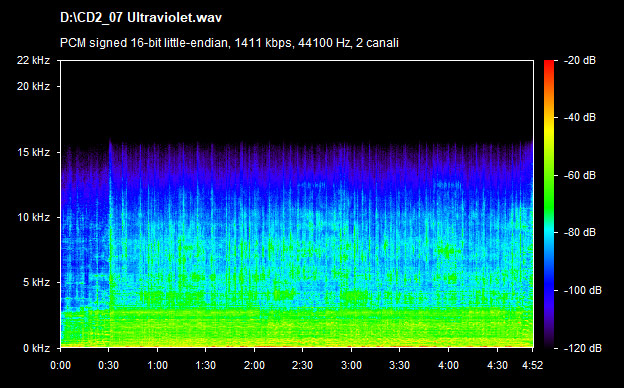Screen dimensions: 624x388
Task: Click the 1:00 time axis label
Action: coord(158,365)
